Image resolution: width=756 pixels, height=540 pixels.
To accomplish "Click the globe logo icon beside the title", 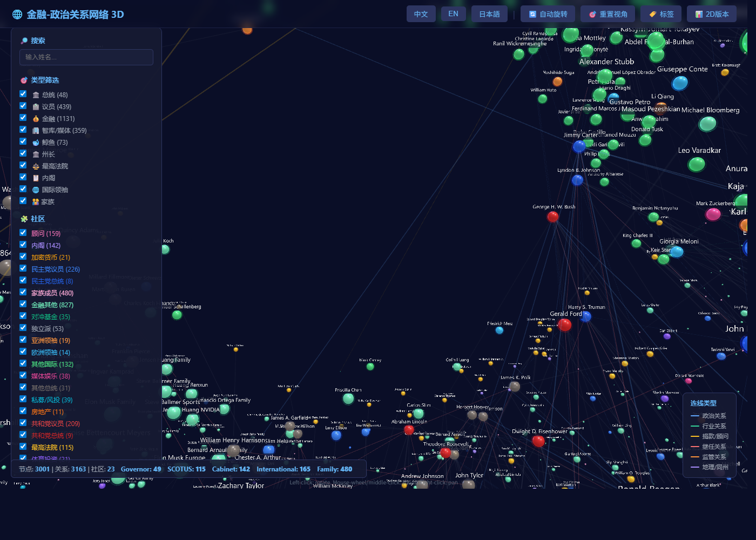I will click(x=17, y=15).
